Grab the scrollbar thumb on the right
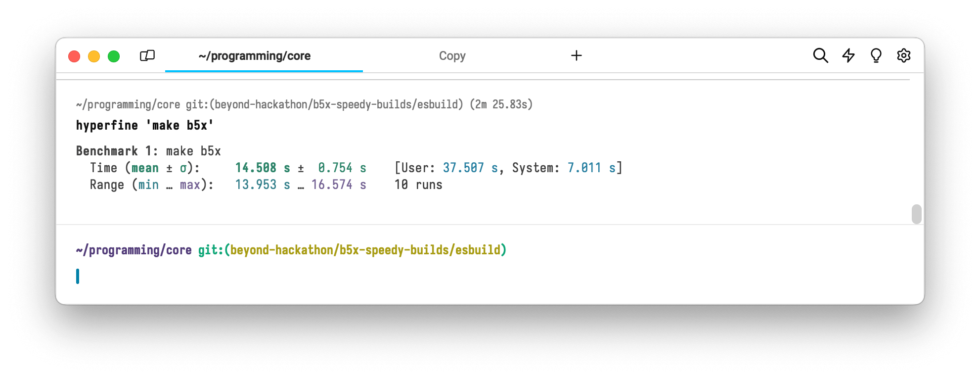The height and width of the screenshot is (378, 980). [x=916, y=214]
